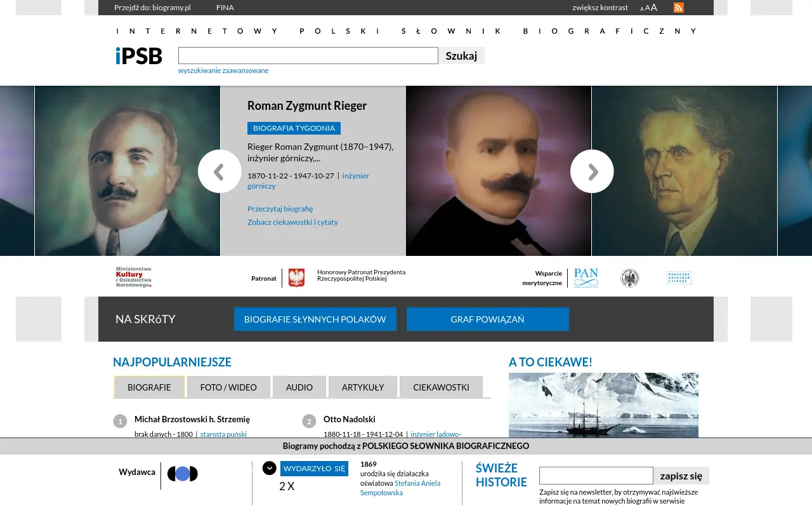Image resolution: width=812 pixels, height=508 pixels.
Task: Follow the Przejdź do: biogramy.pl link
Action: coord(152,8)
